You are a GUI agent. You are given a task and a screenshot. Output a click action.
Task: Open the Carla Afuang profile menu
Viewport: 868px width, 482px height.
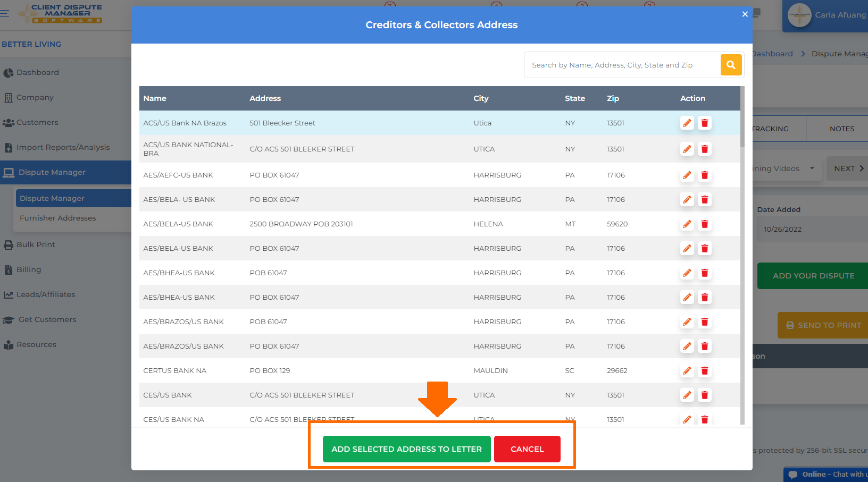coord(825,15)
